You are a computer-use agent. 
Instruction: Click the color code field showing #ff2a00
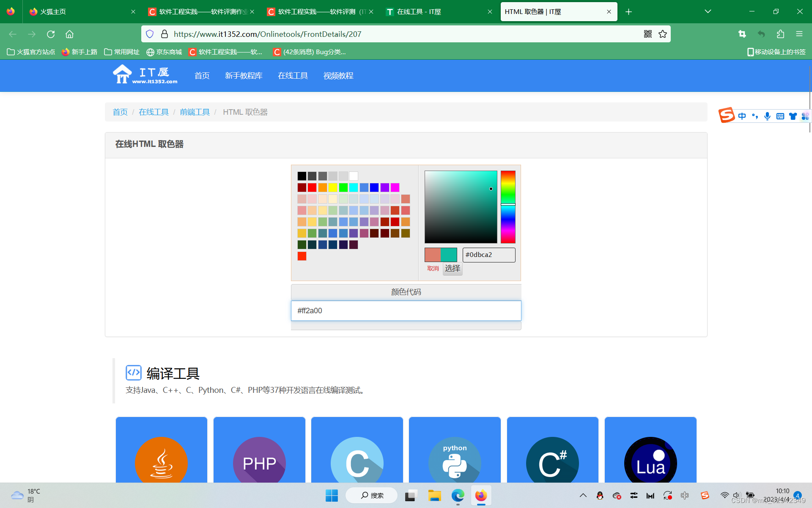406,311
